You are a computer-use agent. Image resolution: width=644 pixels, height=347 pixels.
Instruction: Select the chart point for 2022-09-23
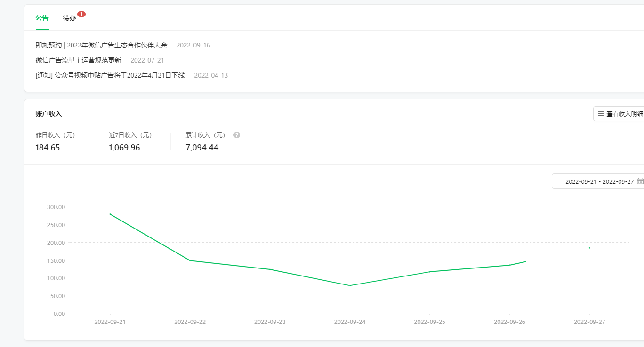click(x=270, y=269)
